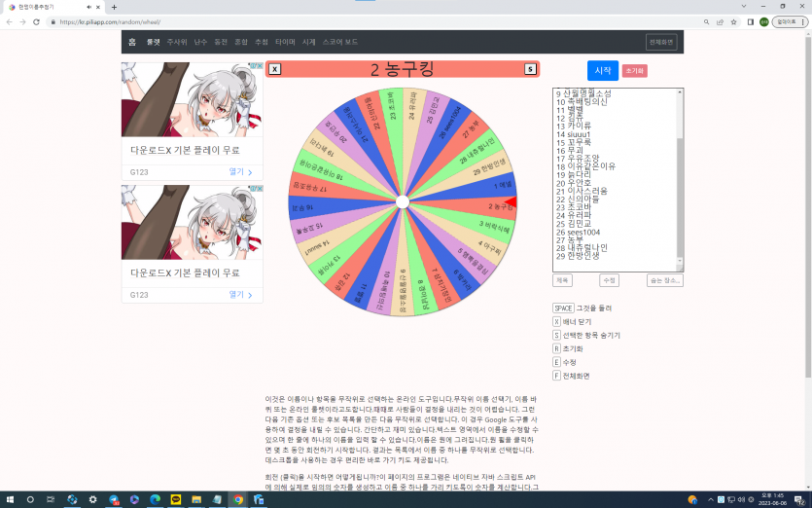812x508 pixels.
Task: Open 전체화면 fullscreen button in the navbar
Action: coord(661,42)
